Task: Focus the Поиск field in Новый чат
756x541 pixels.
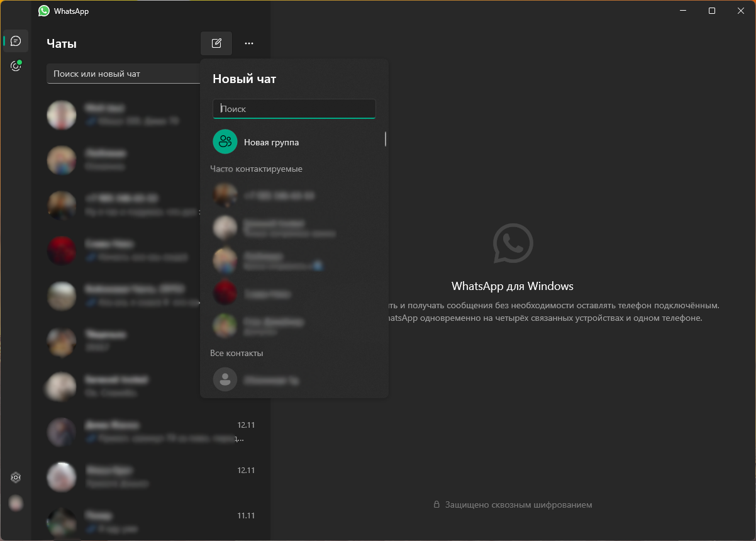Action: pos(294,109)
